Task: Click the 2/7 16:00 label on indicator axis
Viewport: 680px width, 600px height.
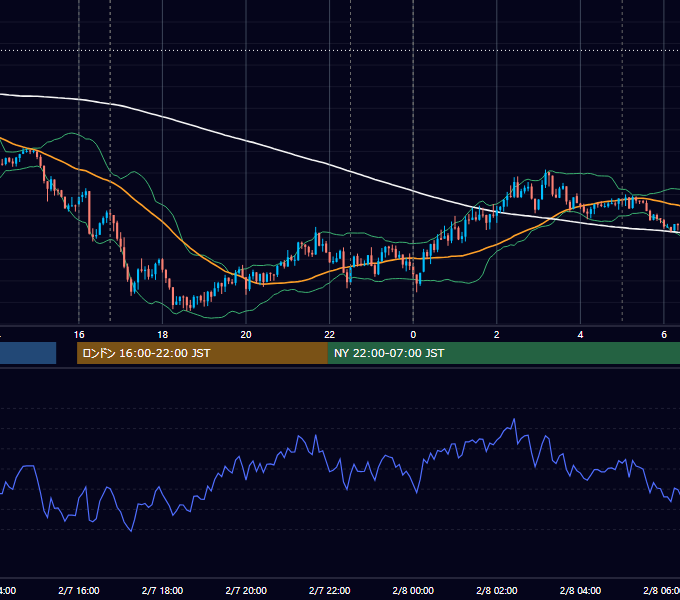Action: [79, 590]
